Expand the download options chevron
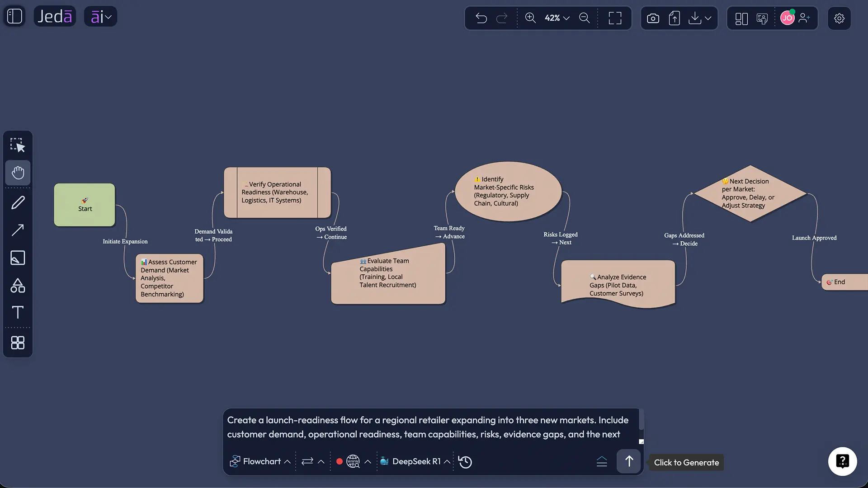868x488 pixels. coord(708,18)
